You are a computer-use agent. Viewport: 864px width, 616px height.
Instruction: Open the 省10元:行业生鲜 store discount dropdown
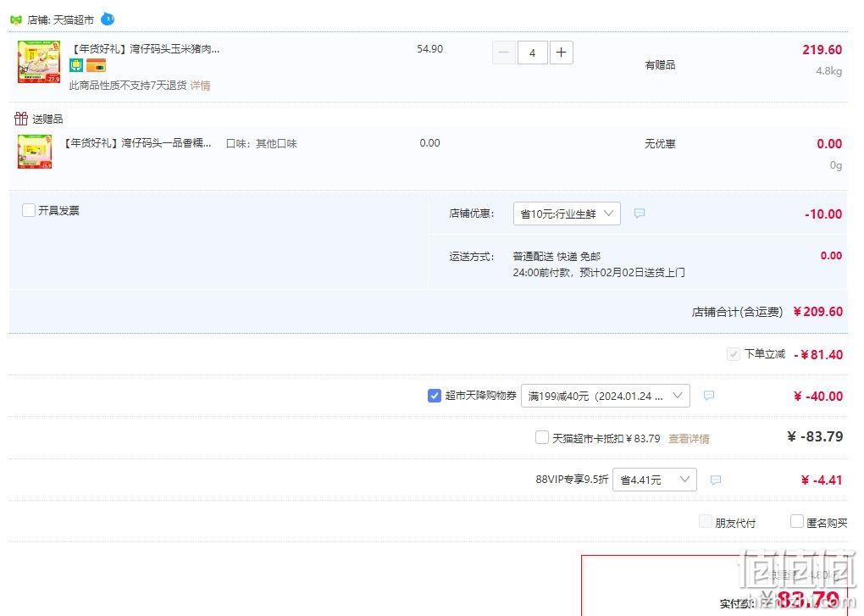coord(567,214)
